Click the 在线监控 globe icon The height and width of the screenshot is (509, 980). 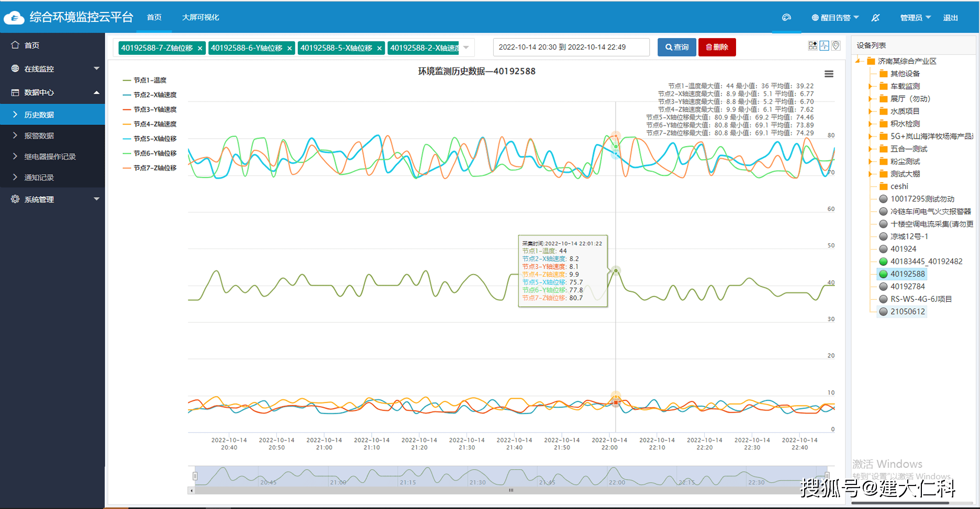coord(15,69)
